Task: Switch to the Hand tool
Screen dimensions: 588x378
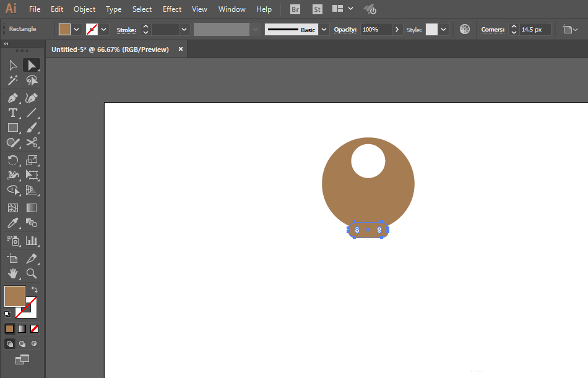Action: click(x=12, y=273)
